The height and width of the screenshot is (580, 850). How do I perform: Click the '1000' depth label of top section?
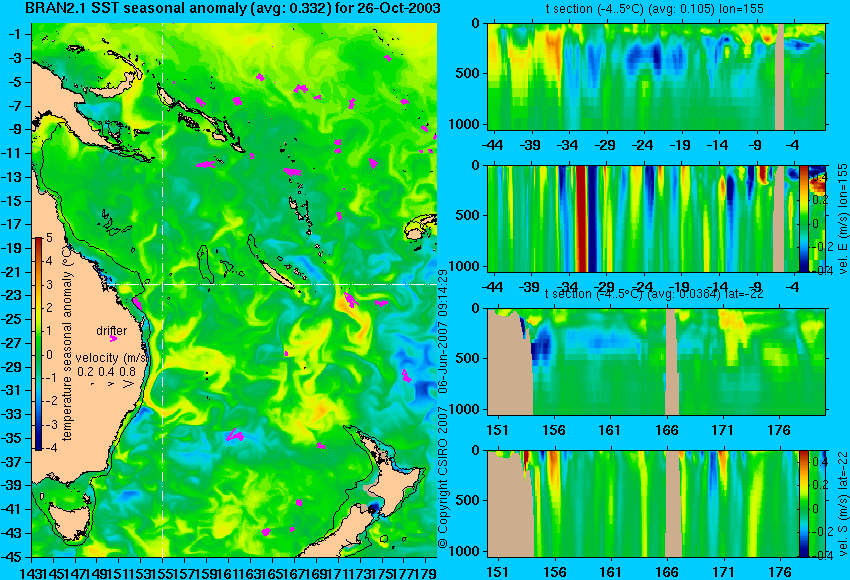[465, 125]
